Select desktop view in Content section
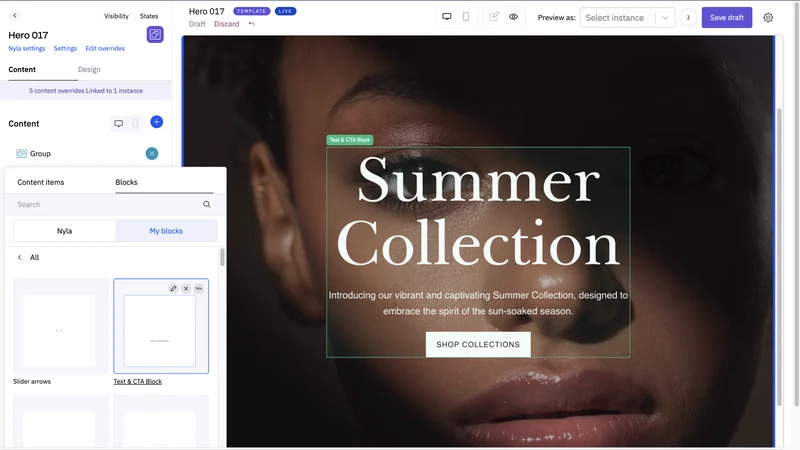This screenshot has height=450, width=800. [118, 123]
